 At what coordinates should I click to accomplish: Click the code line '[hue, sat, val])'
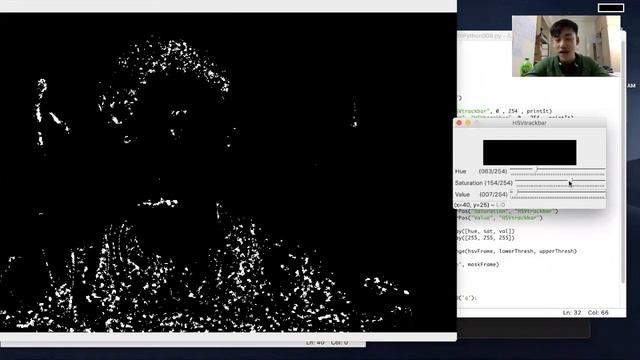click(x=486, y=231)
